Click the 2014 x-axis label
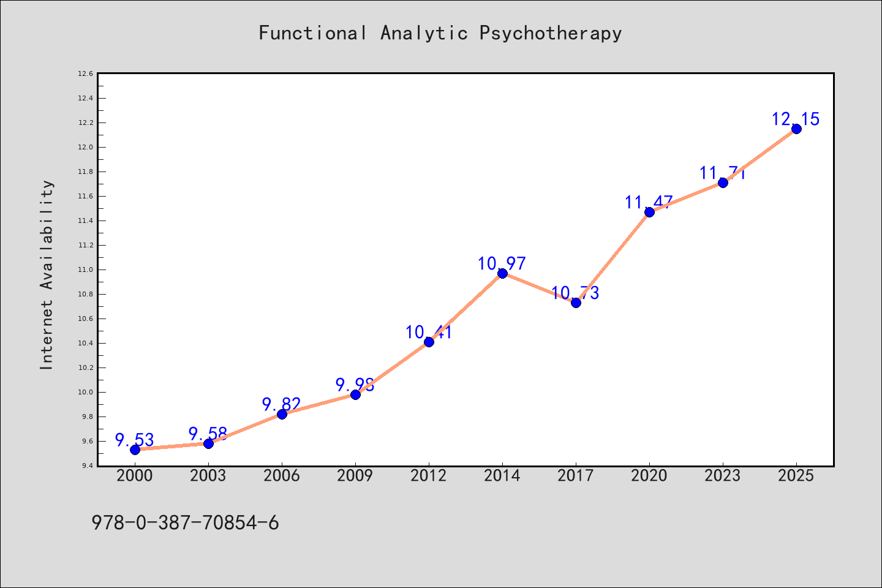Viewport: 882px width, 588px height. 502,476
